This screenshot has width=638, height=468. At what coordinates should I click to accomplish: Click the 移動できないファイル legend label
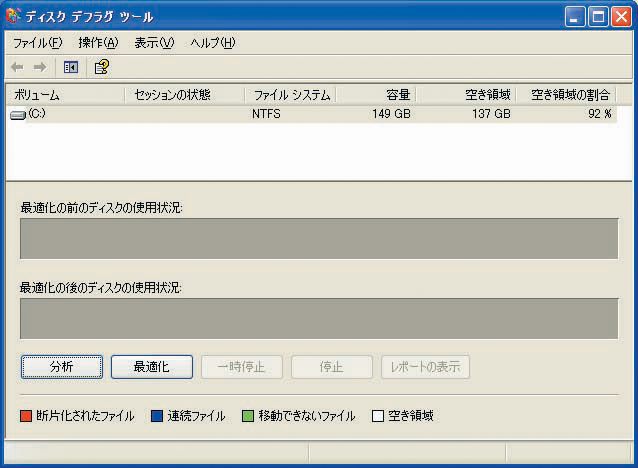tap(307, 416)
